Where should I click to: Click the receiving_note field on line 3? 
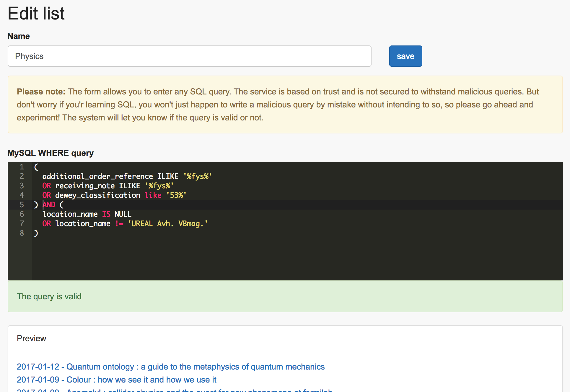(85, 186)
